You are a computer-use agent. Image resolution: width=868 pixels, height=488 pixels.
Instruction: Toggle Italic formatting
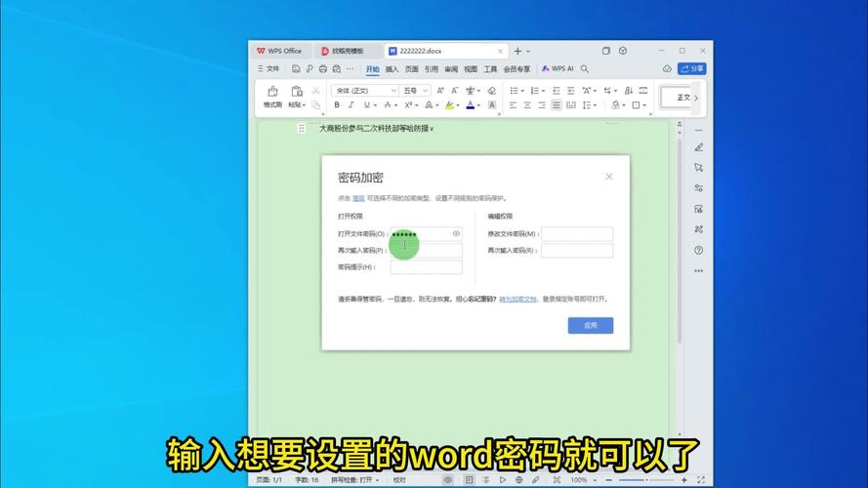tap(351, 104)
